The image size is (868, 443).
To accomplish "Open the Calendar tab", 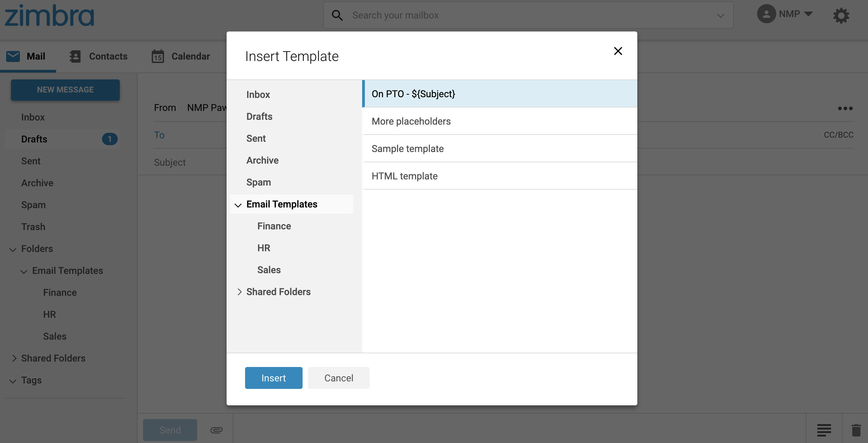I will tap(181, 56).
